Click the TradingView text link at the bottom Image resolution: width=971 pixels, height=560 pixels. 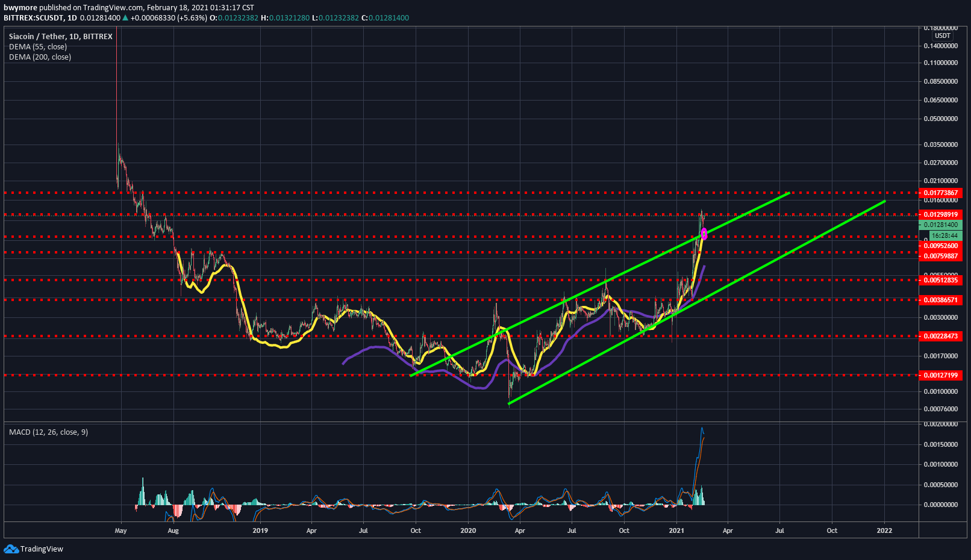pos(42,549)
